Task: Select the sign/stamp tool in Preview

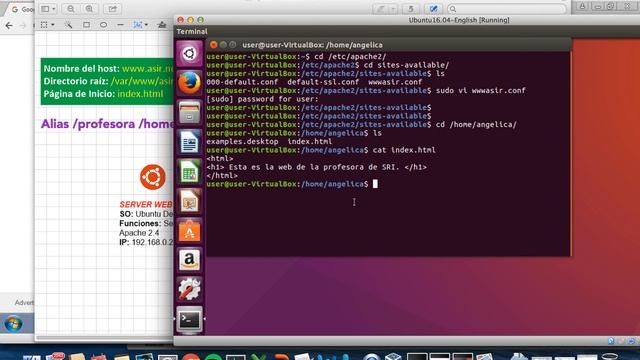Action: (x=162, y=25)
